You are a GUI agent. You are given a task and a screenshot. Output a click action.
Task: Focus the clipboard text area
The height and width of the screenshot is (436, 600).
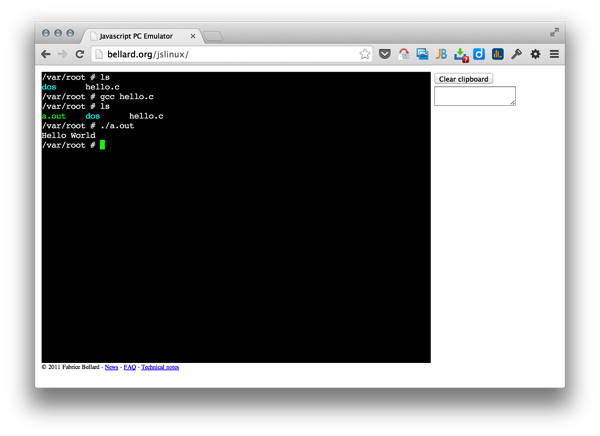475,96
